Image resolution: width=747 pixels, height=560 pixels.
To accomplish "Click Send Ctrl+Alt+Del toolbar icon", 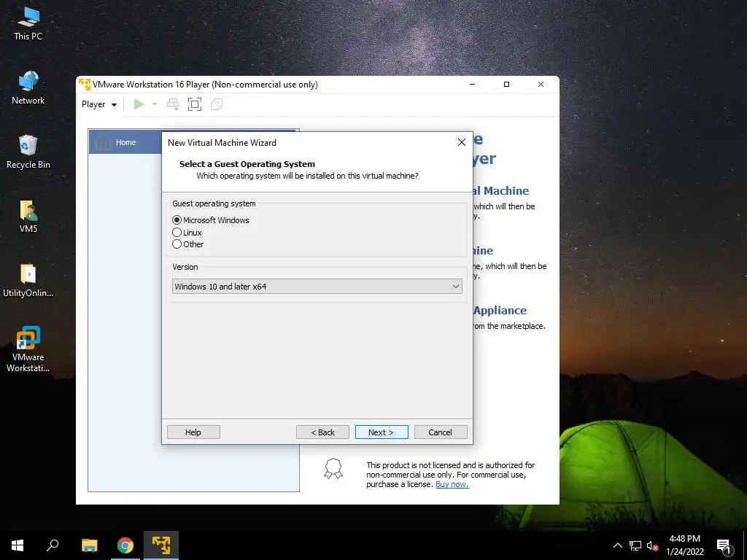I will click(x=173, y=104).
